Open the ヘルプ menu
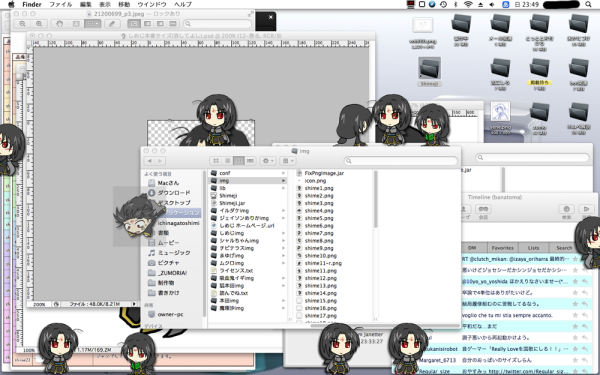The width and height of the screenshot is (600, 375). 183,4
